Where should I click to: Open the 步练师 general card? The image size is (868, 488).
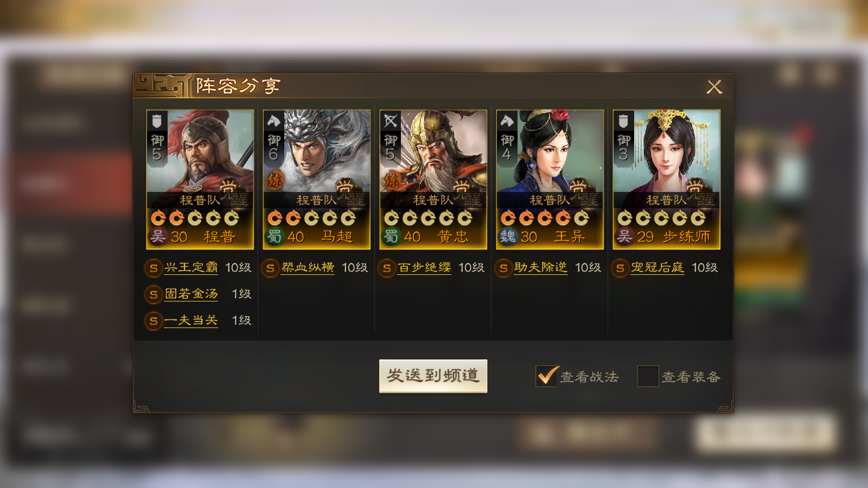[x=667, y=179]
